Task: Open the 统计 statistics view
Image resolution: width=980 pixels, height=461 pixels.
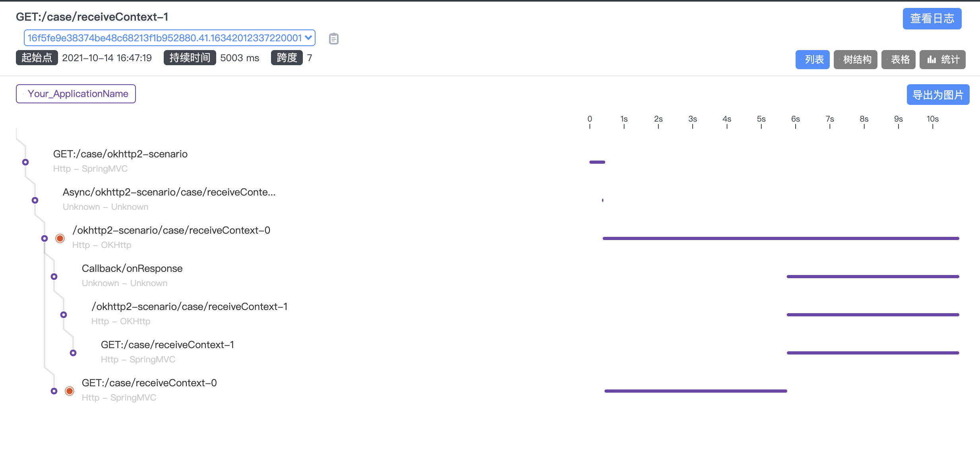Action: [942, 60]
